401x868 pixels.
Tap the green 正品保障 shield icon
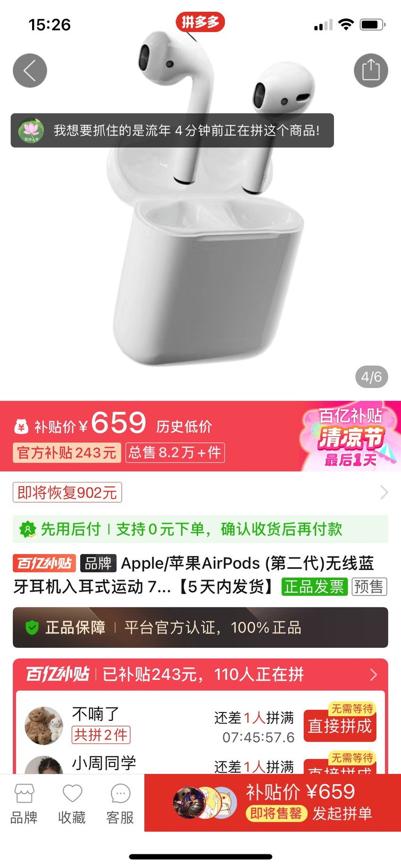click(x=32, y=628)
